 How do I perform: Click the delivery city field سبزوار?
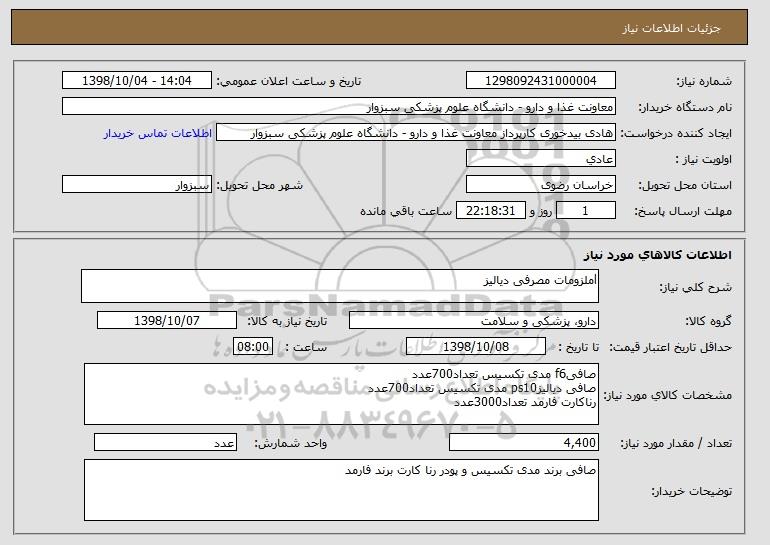[137, 185]
